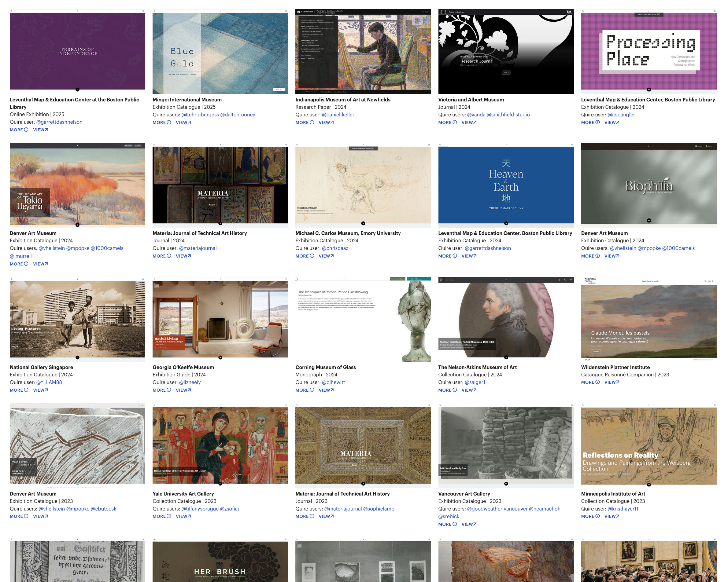The width and height of the screenshot is (728, 582).
Task: Click MORE for The Nelson-Atkins Museum of Art
Action: (x=447, y=390)
